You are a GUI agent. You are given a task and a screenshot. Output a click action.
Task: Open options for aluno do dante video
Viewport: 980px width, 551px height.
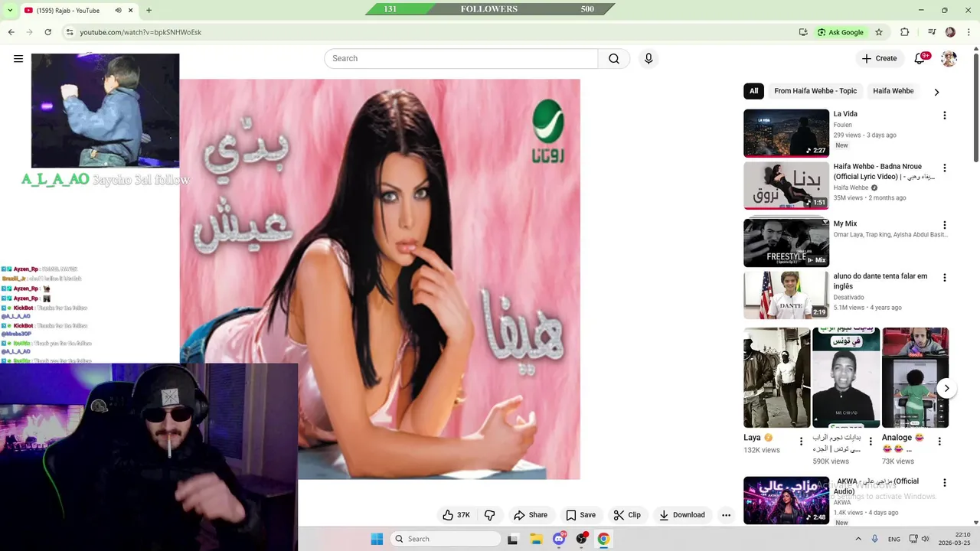(944, 278)
